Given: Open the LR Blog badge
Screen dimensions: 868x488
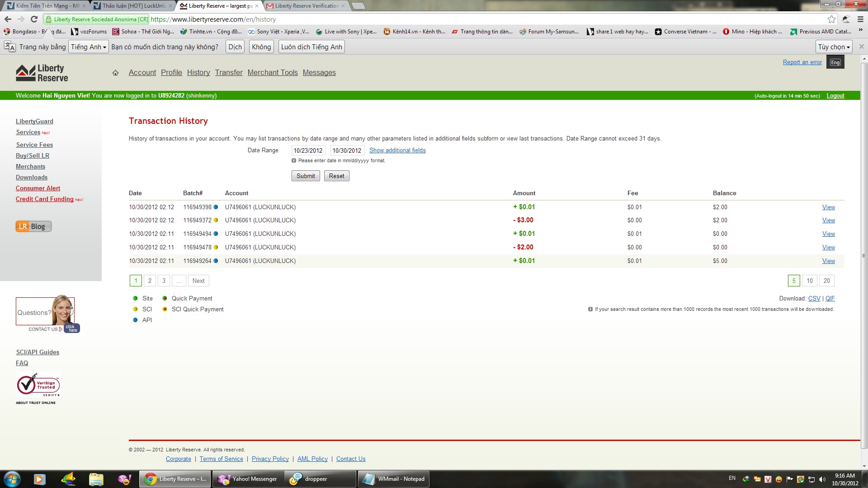Looking at the screenshot, I should (33, 226).
